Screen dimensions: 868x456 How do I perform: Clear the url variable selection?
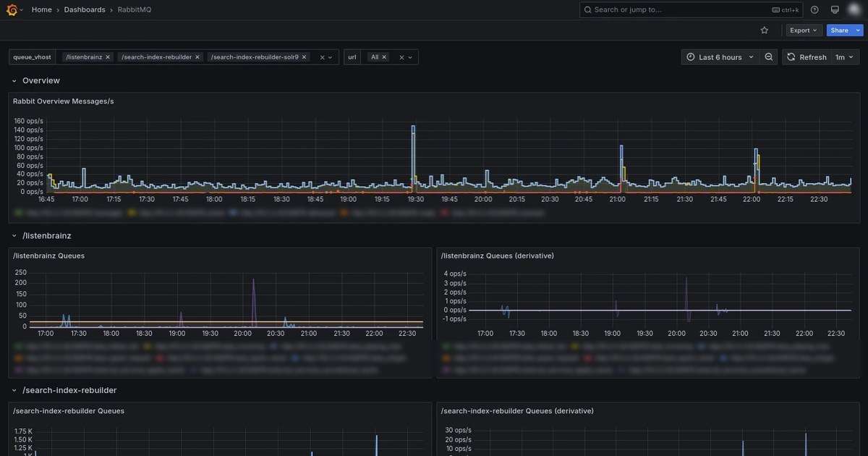[x=402, y=57]
